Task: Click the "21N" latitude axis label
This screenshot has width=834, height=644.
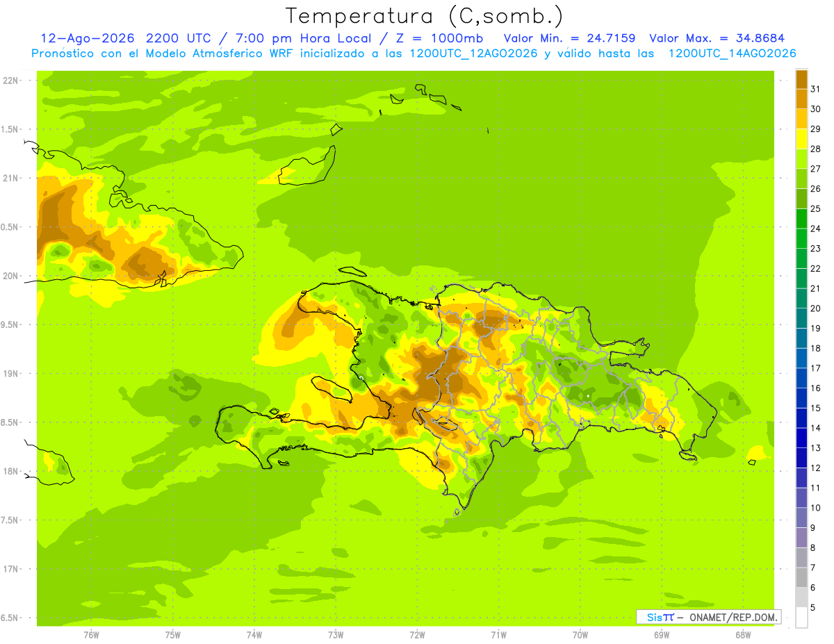Action: [10, 178]
